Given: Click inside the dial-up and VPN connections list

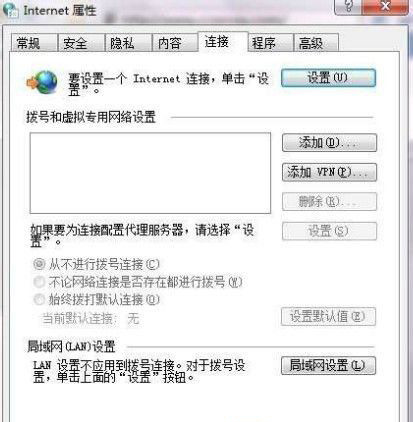Looking at the screenshot, I should (150, 173).
